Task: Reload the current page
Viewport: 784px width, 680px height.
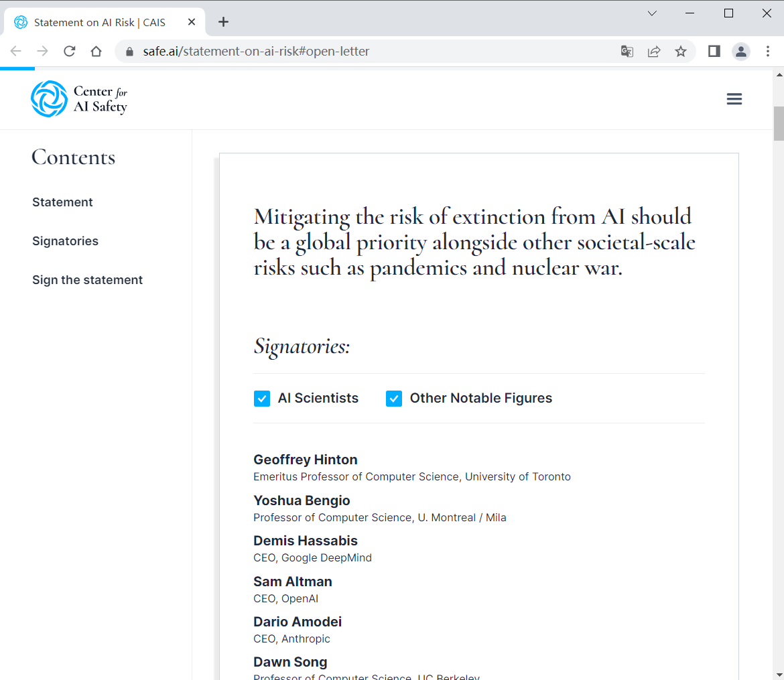Action: click(70, 52)
